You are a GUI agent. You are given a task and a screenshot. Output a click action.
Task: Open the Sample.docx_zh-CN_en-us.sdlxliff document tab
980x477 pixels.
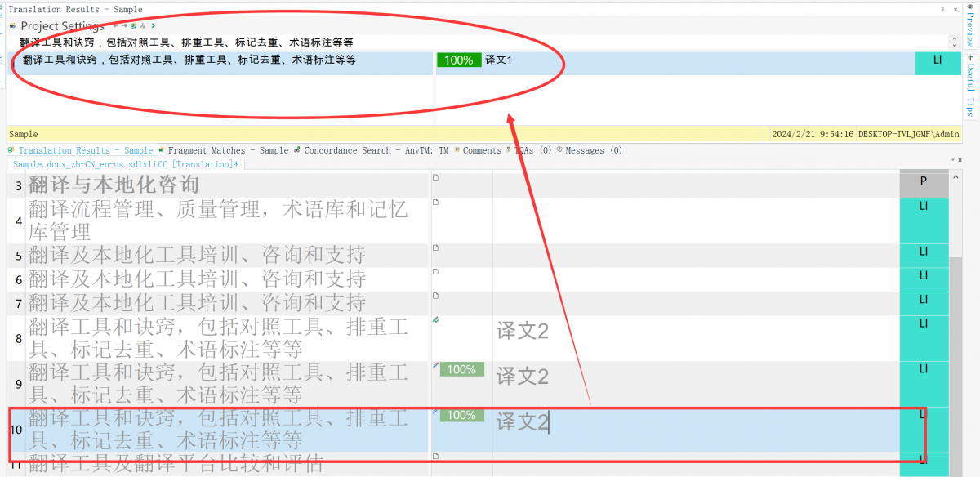(x=126, y=164)
